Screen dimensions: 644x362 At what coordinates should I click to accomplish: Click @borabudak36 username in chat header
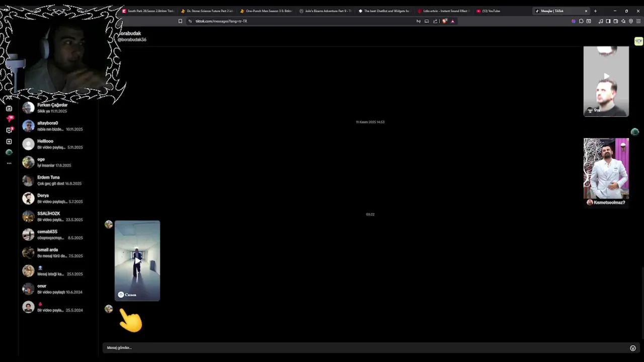132,39
